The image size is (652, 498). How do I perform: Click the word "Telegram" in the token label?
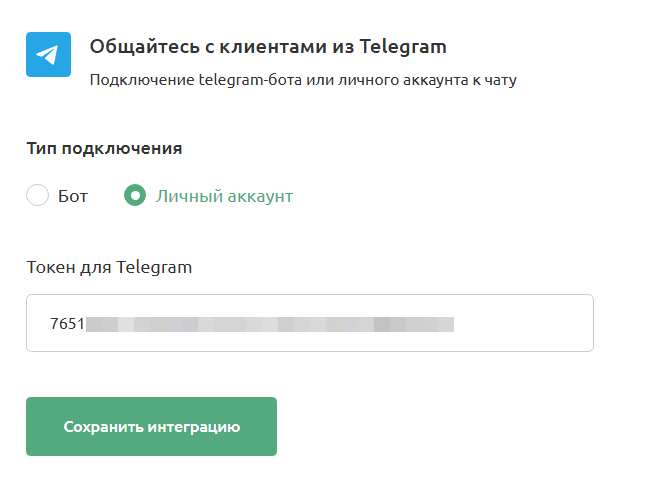tap(154, 267)
